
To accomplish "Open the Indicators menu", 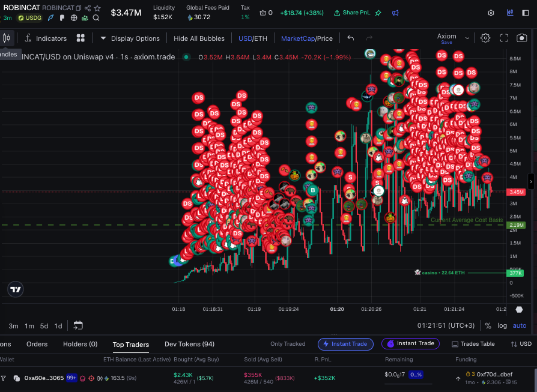I will click(x=46, y=38).
